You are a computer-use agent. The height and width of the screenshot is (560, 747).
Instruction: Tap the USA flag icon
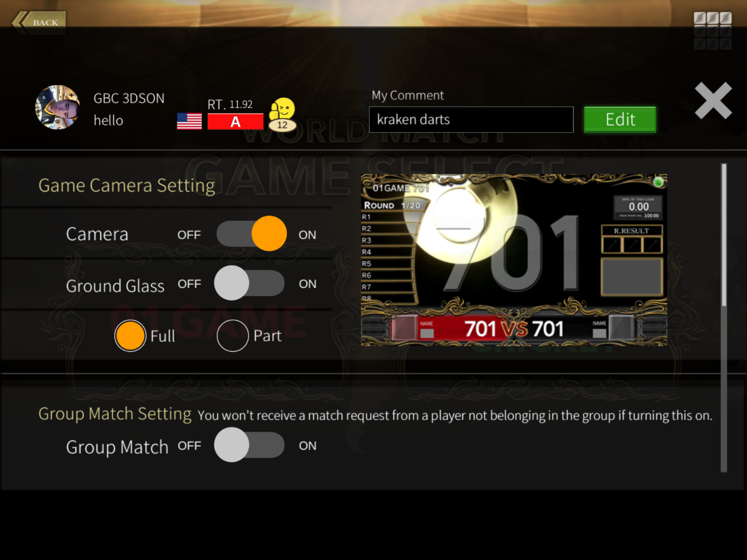pos(189,121)
